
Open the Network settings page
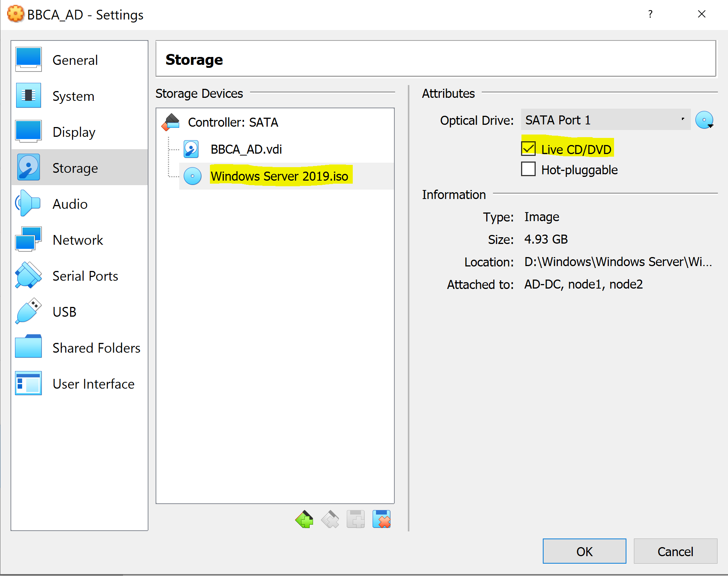79,240
